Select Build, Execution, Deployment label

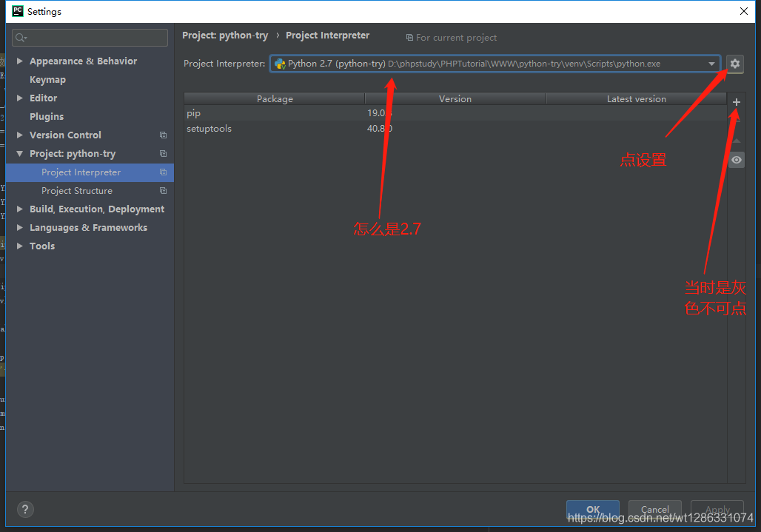click(97, 209)
